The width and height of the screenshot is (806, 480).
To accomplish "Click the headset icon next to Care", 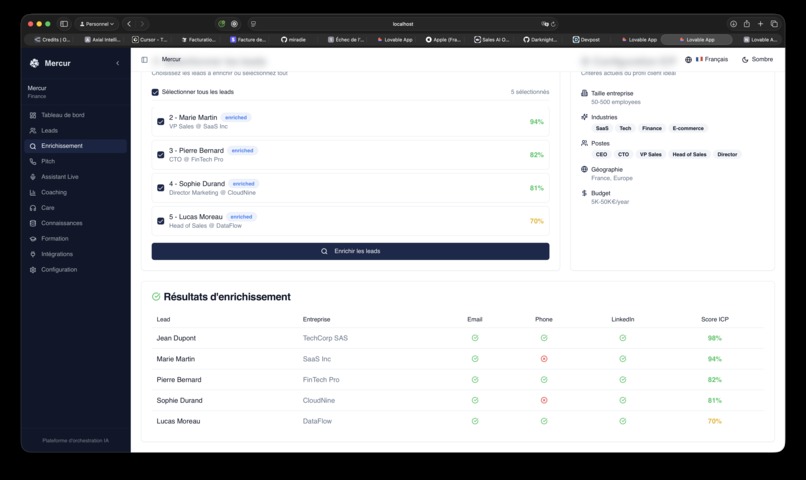I will [x=33, y=208].
